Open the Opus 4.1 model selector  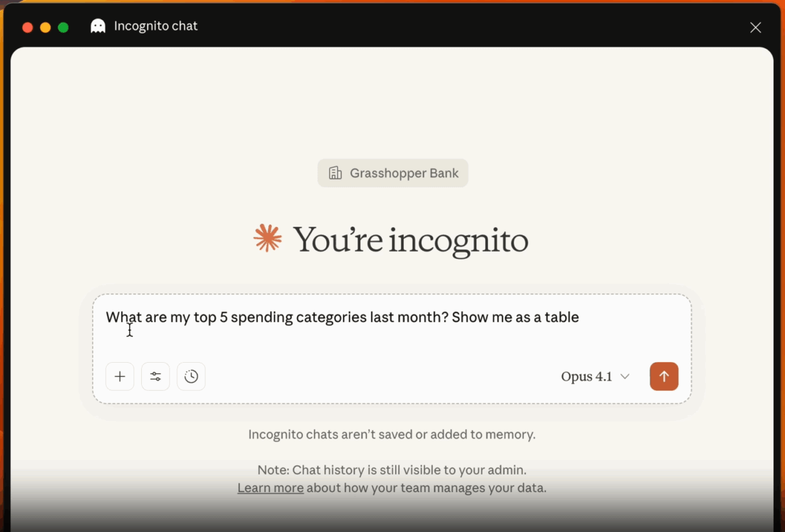point(587,376)
